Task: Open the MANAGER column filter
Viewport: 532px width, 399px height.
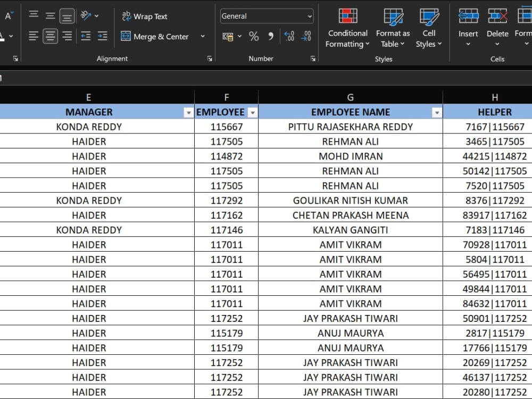Action: pyautogui.click(x=188, y=113)
